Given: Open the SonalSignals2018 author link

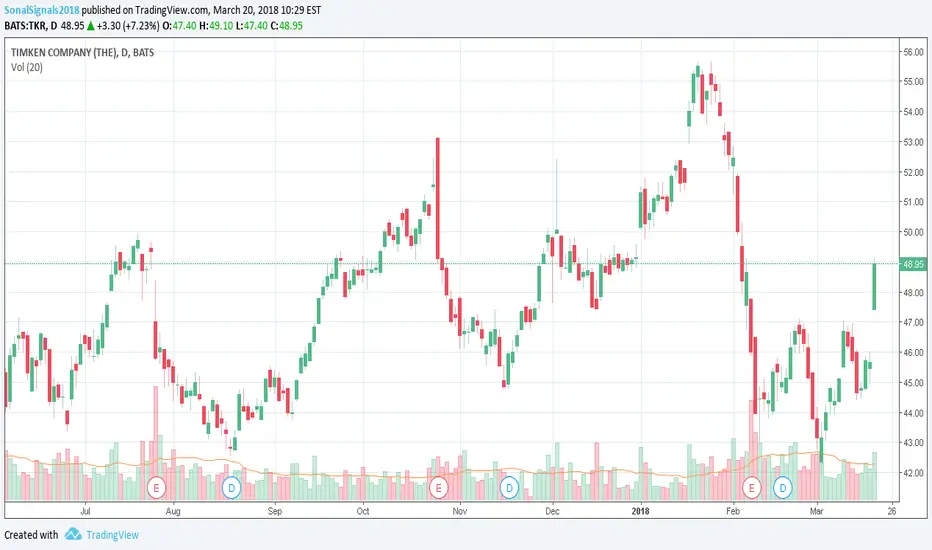Looking at the screenshot, I should pyautogui.click(x=42, y=10).
